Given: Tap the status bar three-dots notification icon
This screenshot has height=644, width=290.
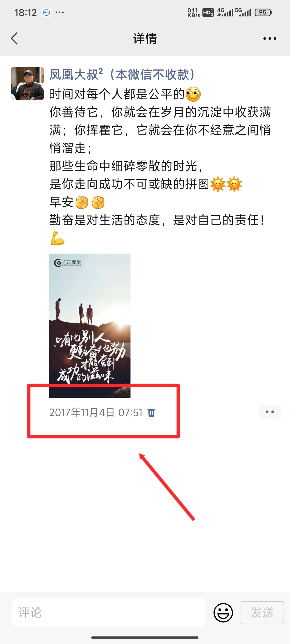Looking at the screenshot, I should coord(60,12).
